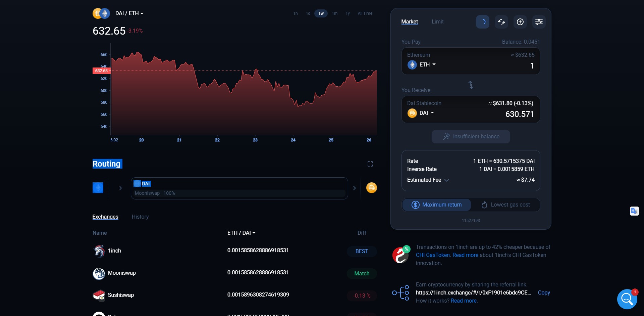The image size is (644, 316).
Task: Click the 1inch exchange logo
Action: pos(99,251)
